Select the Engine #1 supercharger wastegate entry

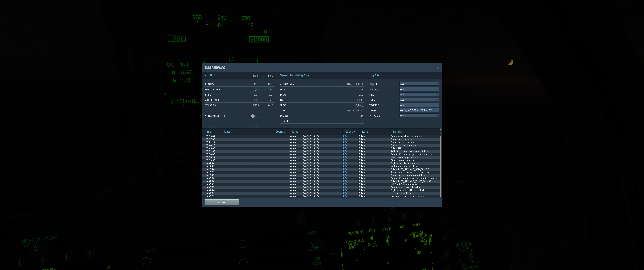[321, 178]
